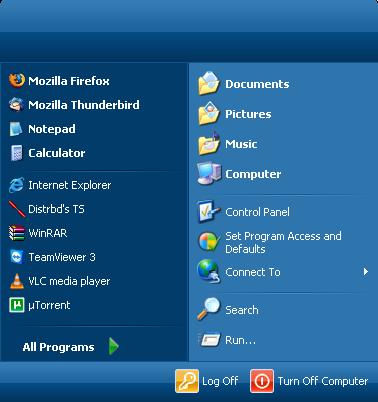
Task: Click the Pictures label
Action: tap(248, 114)
